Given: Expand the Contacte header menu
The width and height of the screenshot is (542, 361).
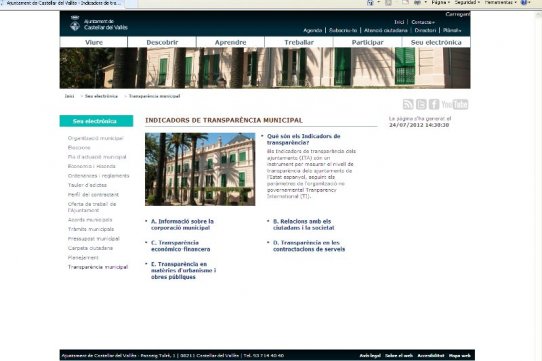Looking at the screenshot, I should pos(423,22).
